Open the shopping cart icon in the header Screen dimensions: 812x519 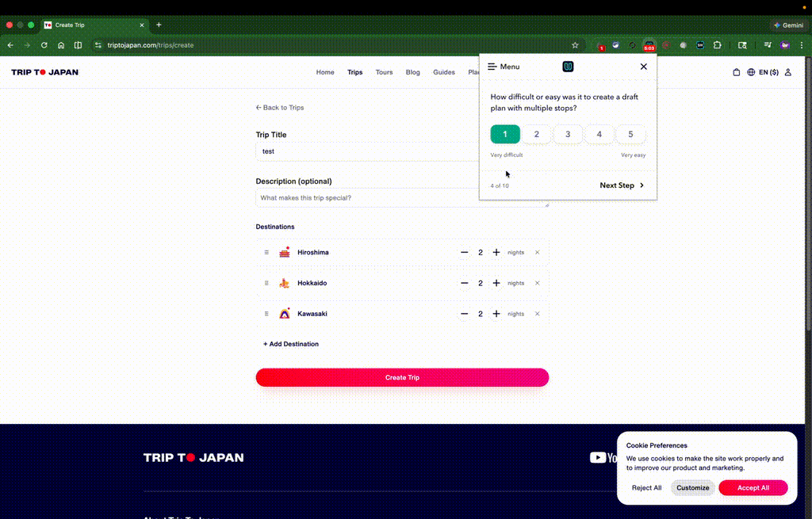click(736, 72)
